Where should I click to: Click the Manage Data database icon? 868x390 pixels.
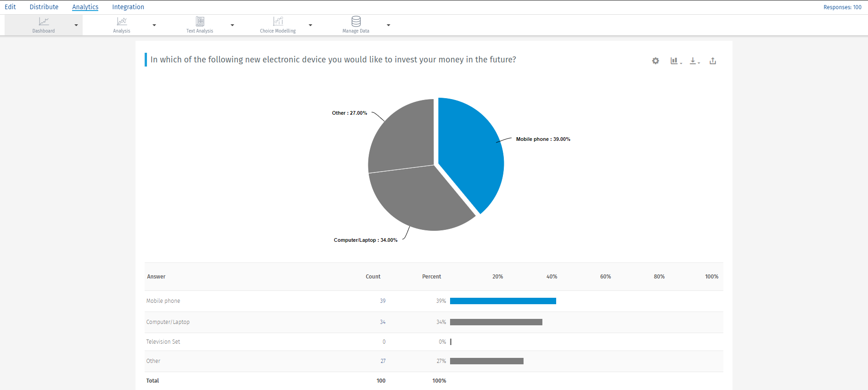[x=356, y=22]
